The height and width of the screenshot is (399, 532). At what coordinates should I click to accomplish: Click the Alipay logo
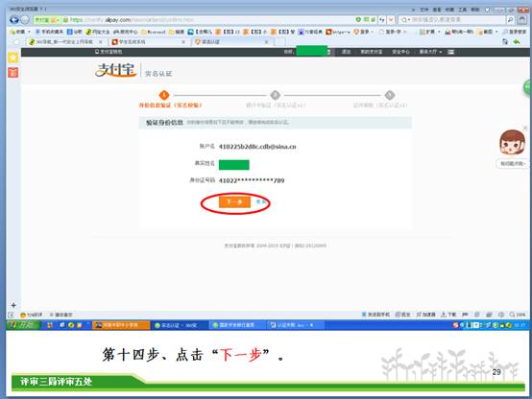(x=115, y=70)
